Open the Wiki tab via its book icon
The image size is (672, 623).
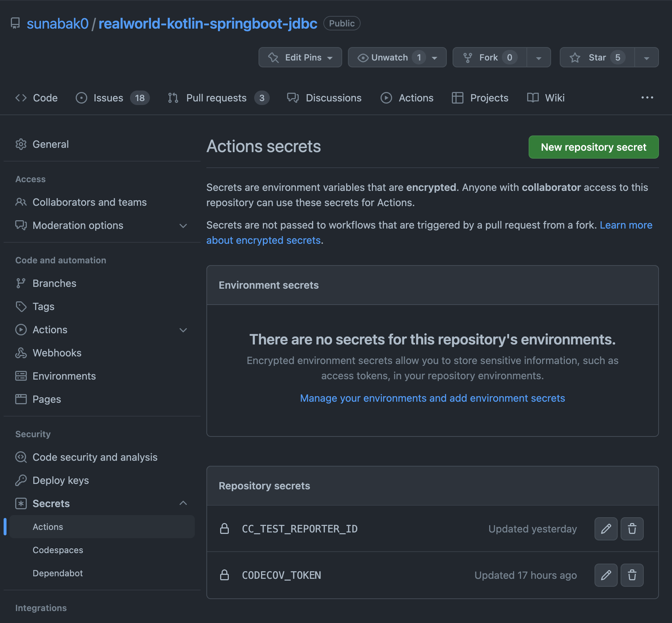[x=533, y=97]
